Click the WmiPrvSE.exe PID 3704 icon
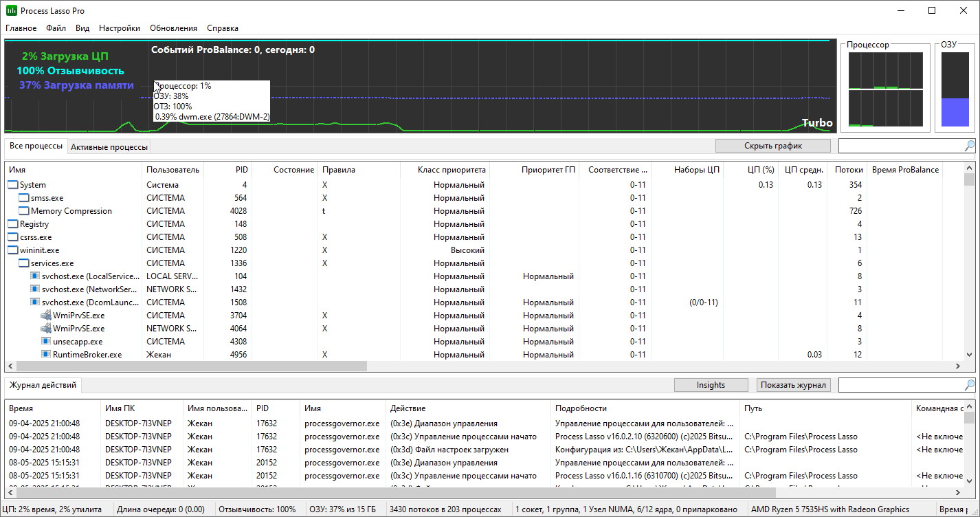Screen dimensions: 980x517 46,316
